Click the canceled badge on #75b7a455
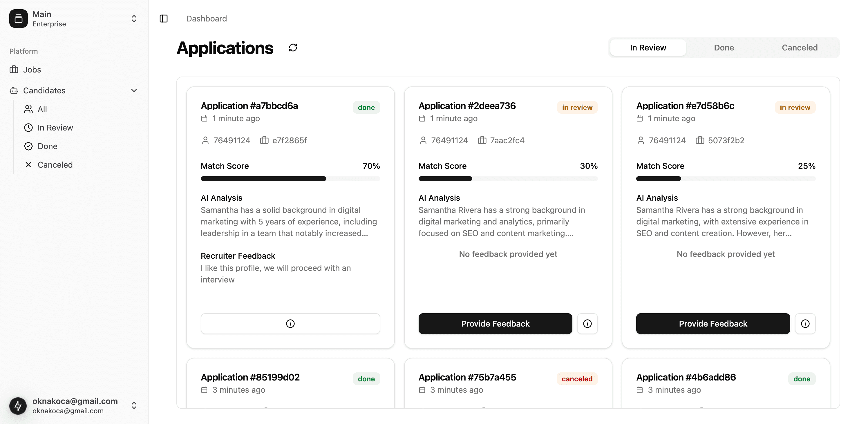Image resolution: width=868 pixels, height=424 pixels. pos(577,379)
